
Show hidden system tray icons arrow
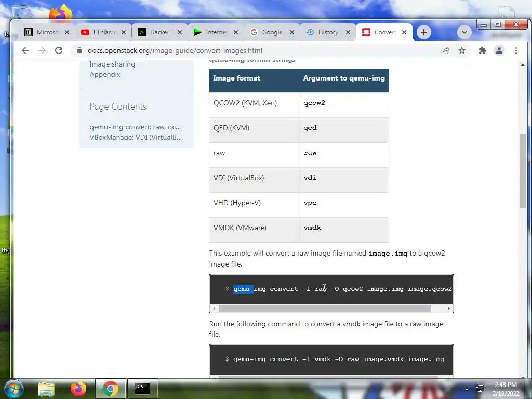coord(467,389)
